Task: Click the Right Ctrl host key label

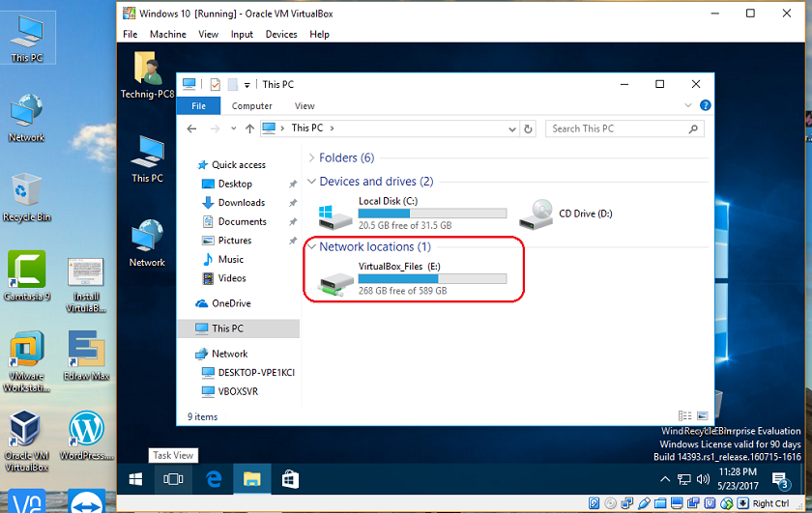Action: [770, 503]
